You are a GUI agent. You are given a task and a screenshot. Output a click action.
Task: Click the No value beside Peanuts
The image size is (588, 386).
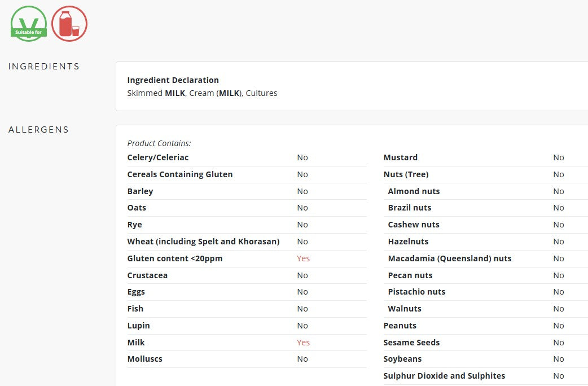click(x=558, y=326)
